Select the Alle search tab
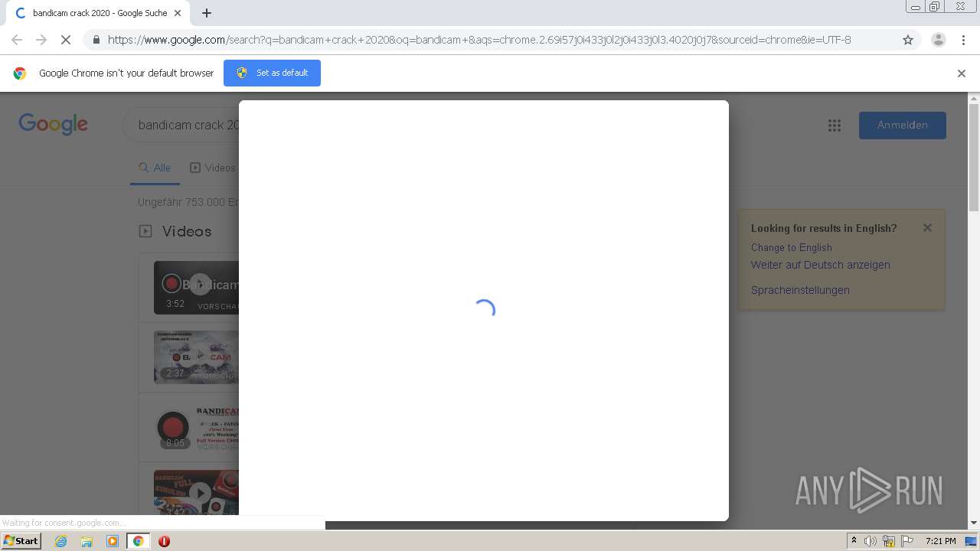This screenshot has width=980, height=551. tap(155, 168)
